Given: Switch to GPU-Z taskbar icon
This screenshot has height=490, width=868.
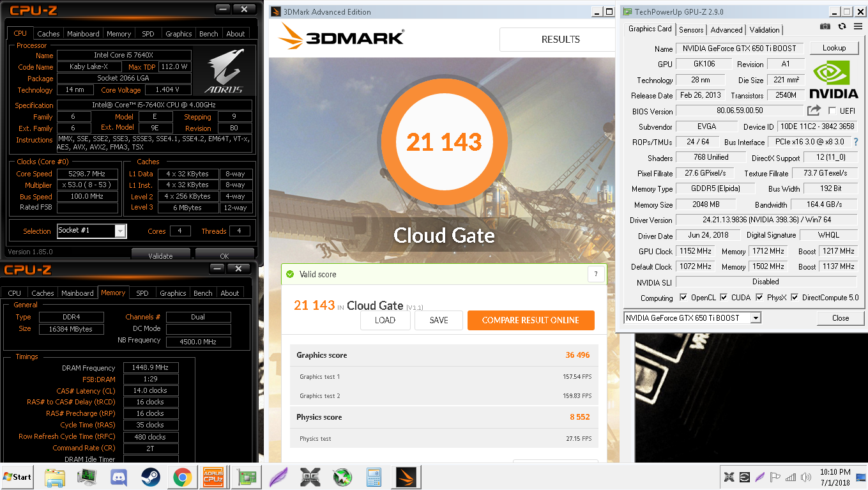Looking at the screenshot, I should coord(246,477).
